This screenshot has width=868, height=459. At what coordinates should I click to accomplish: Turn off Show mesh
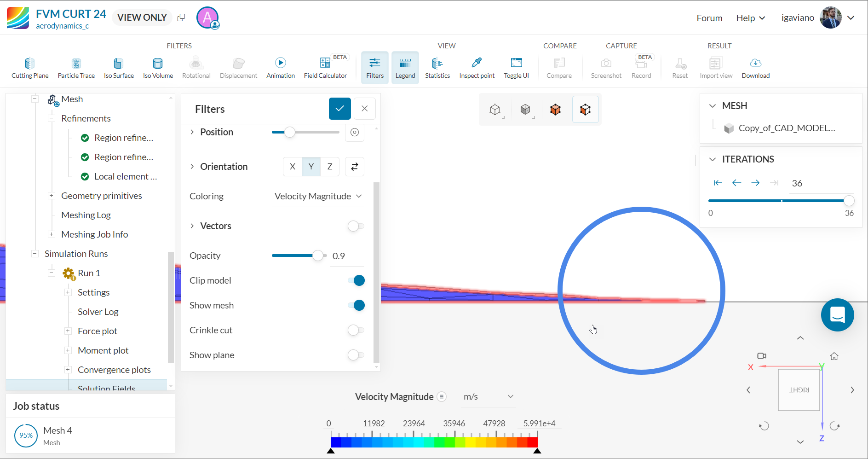pos(356,305)
